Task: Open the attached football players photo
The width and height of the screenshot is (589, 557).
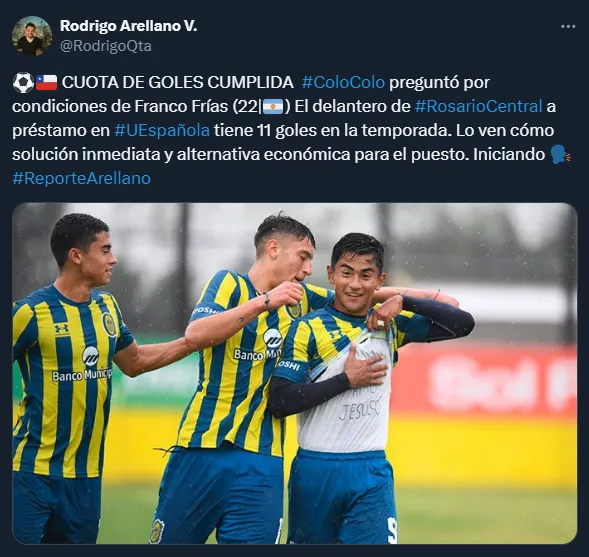Action: pyautogui.click(x=294, y=373)
